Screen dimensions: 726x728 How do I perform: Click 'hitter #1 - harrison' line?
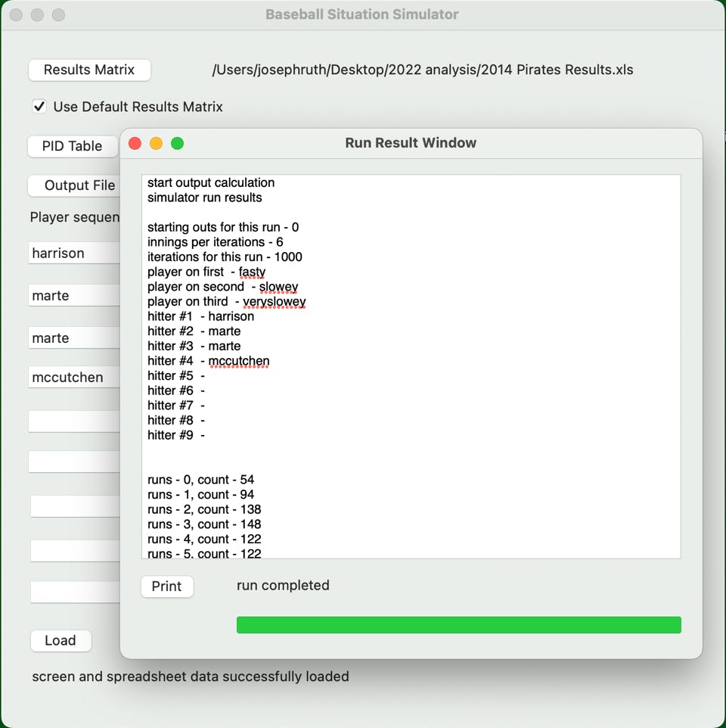[x=201, y=316]
